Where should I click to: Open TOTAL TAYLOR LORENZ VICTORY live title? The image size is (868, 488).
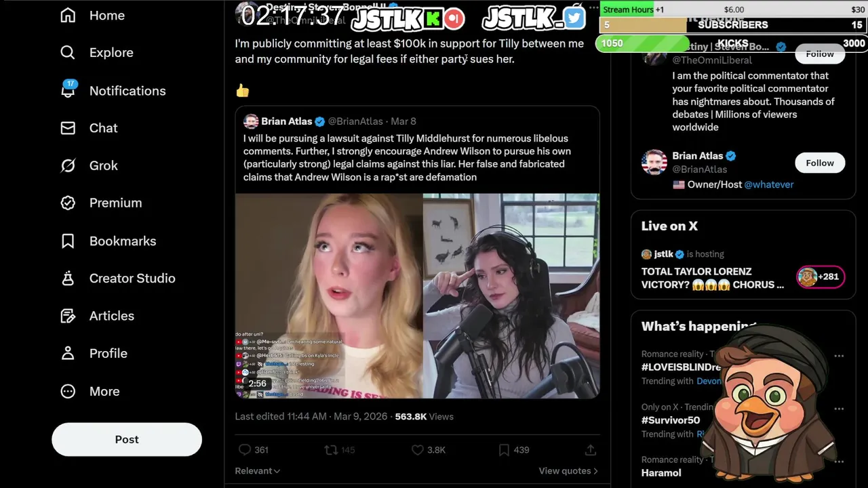[713, 278]
